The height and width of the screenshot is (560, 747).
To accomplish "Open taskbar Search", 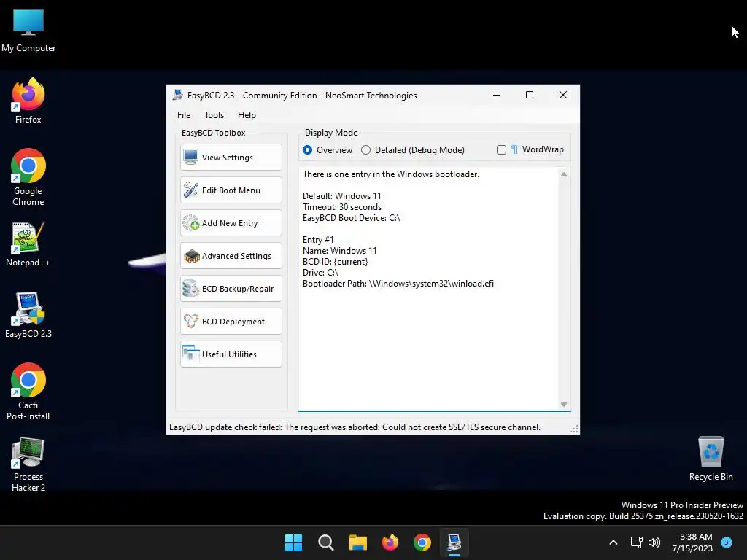I will click(326, 542).
